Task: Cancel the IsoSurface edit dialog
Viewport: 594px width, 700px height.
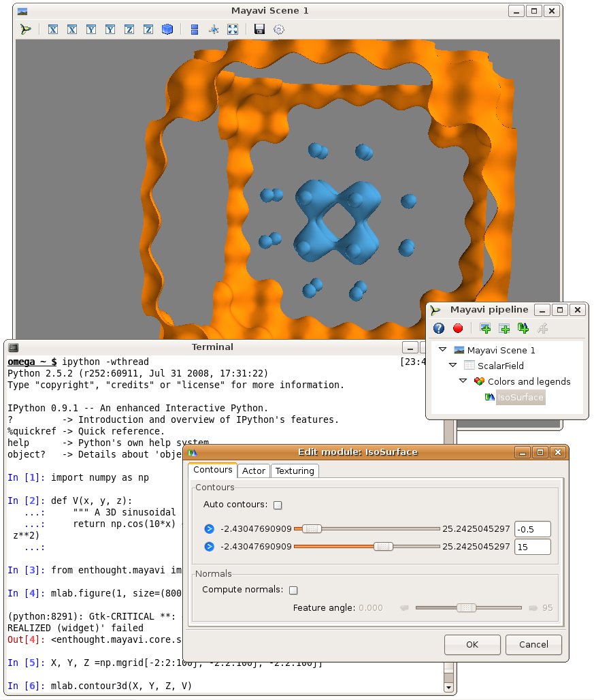Action: (533, 645)
